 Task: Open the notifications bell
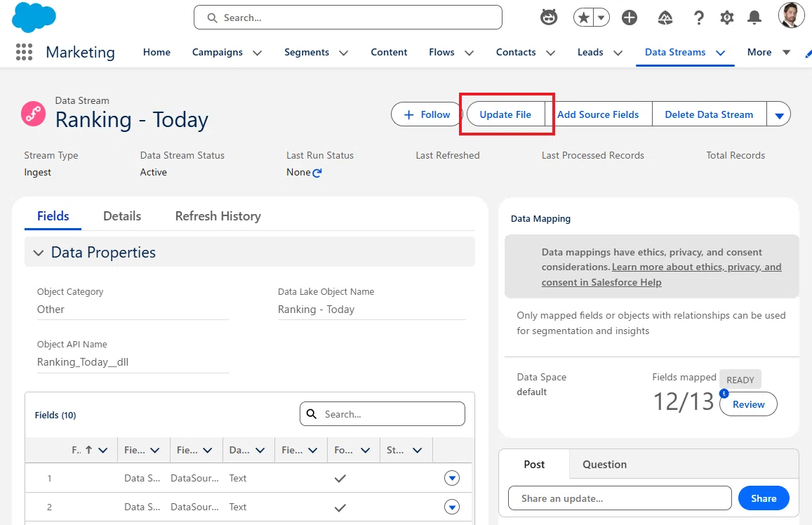tap(754, 18)
